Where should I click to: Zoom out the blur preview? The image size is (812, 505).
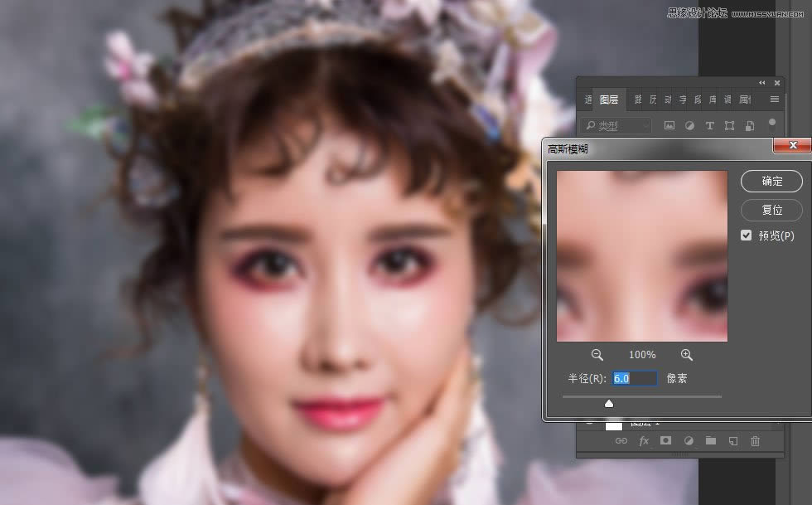pyautogui.click(x=597, y=355)
